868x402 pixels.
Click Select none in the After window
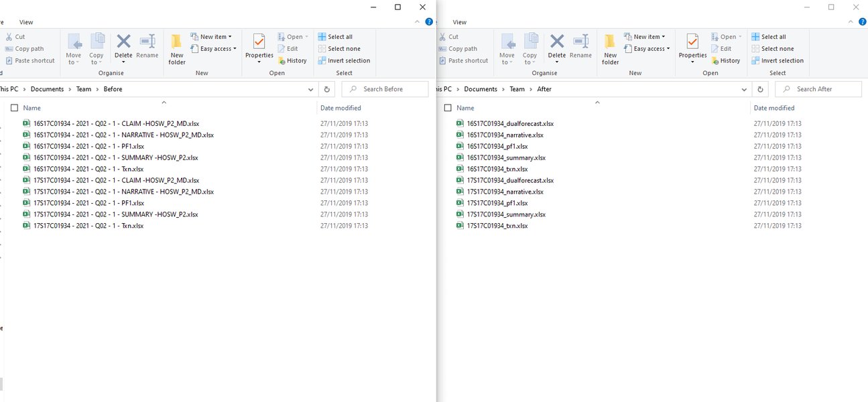coord(772,49)
